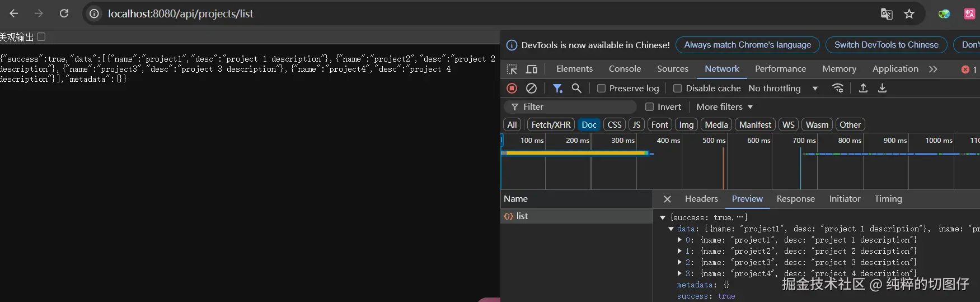Switch to Console panel
This screenshot has height=302, width=980.
click(x=625, y=69)
